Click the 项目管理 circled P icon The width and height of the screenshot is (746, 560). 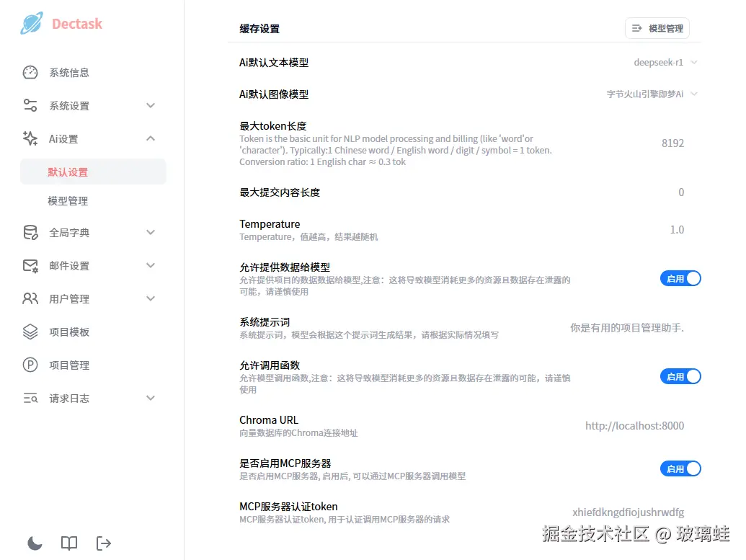pyautogui.click(x=30, y=365)
